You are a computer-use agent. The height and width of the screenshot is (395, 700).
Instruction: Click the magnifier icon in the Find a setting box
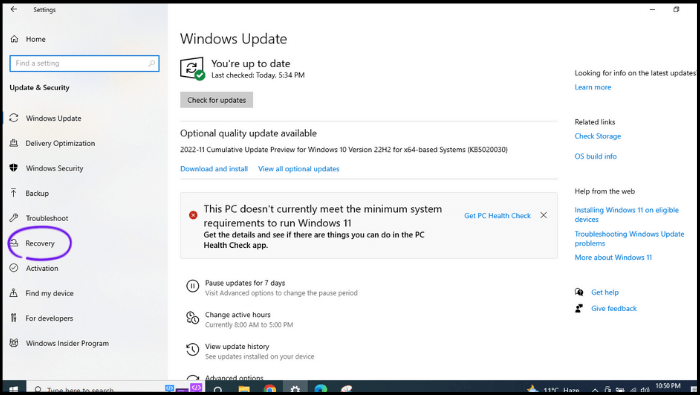point(152,63)
